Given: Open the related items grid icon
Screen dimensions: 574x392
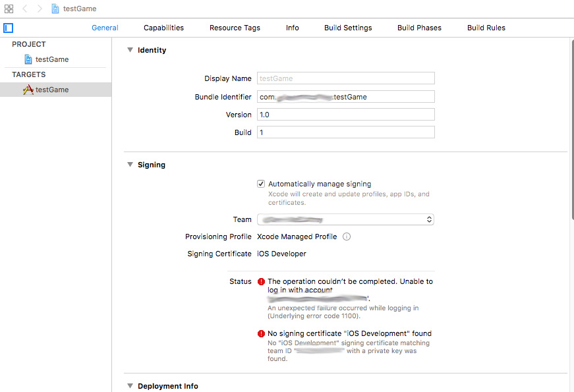Looking at the screenshot, I should [x=9, y=9].
